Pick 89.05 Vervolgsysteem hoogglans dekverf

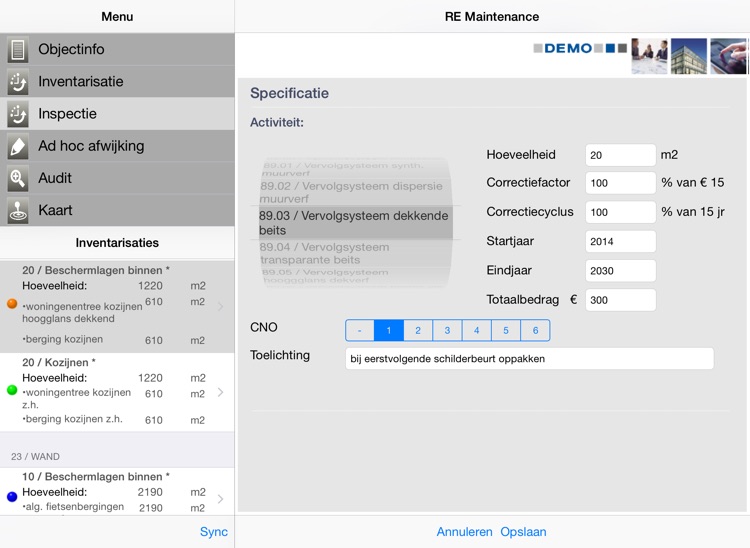click(x=325, y=276)
